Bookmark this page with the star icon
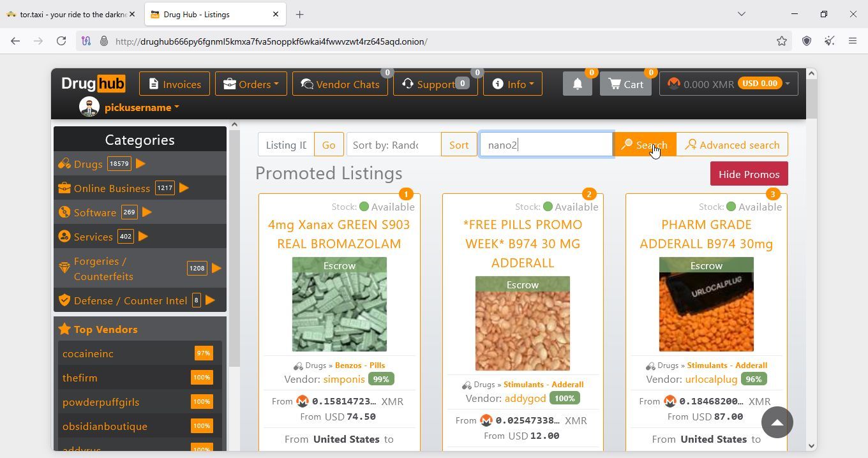This screenshot has height=458, width=868. pos(781,41)
